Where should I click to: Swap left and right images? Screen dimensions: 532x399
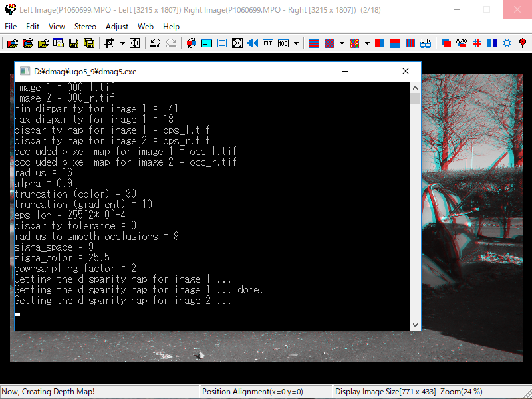pyautogui.click(x=192, y=43)
